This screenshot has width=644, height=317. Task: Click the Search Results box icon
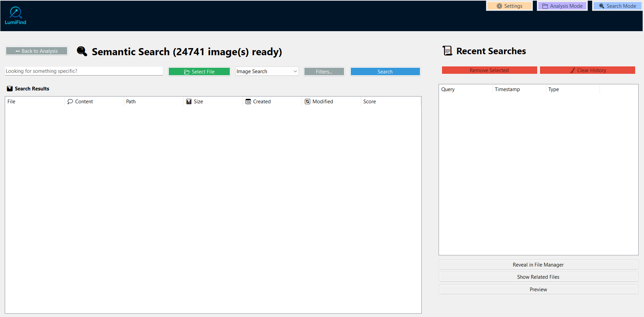[10, 89]
